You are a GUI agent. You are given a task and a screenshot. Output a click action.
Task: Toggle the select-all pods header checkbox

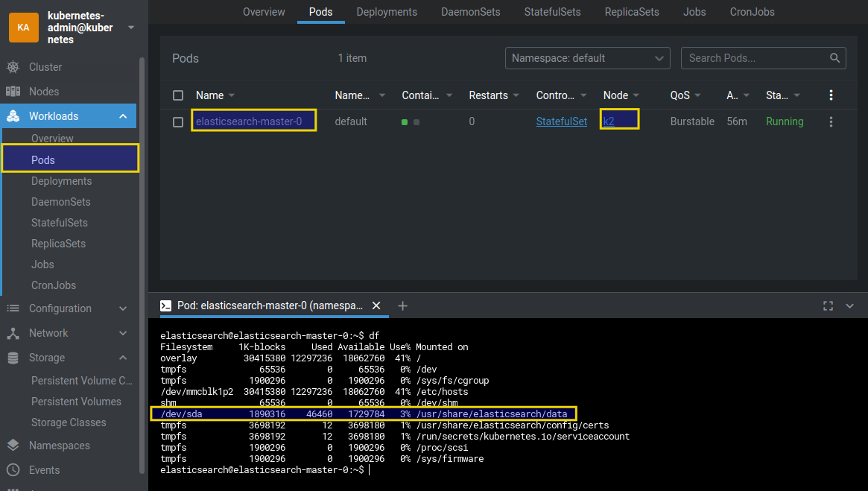(177, 95)
